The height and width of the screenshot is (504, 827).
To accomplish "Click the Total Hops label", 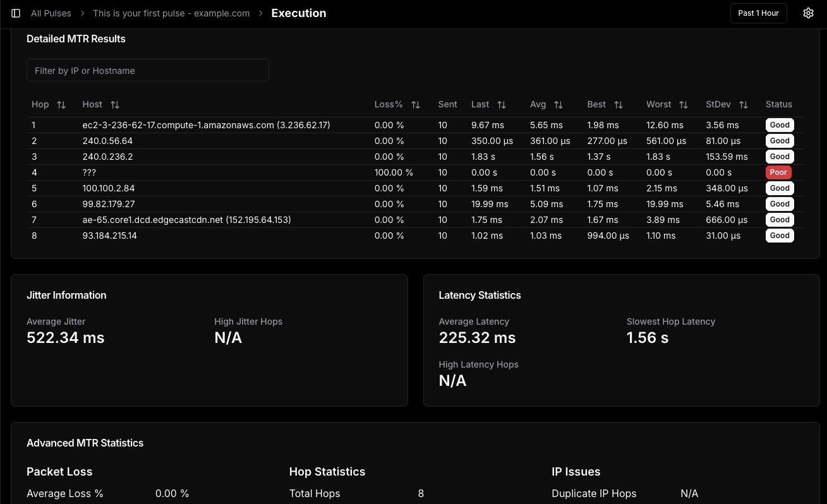I will [x=315, y=493].
